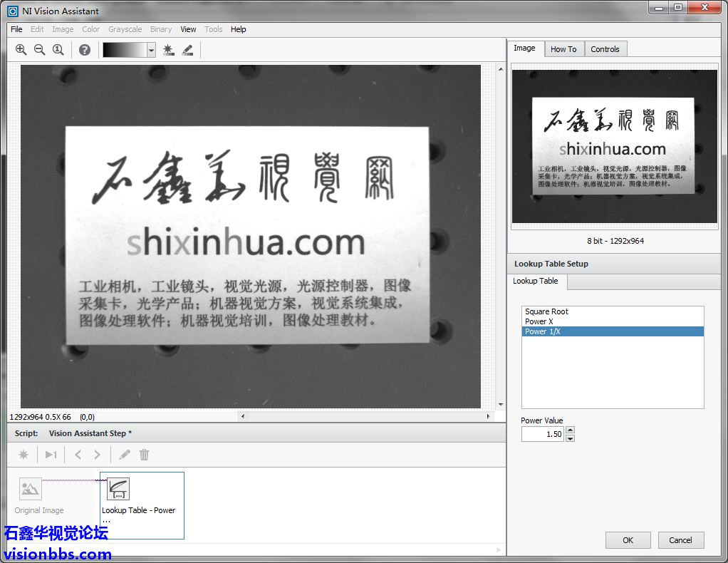Viewport: 728px width, 563px height.
Task: Switch to the How To tab
Action: [x=563, y=49]
